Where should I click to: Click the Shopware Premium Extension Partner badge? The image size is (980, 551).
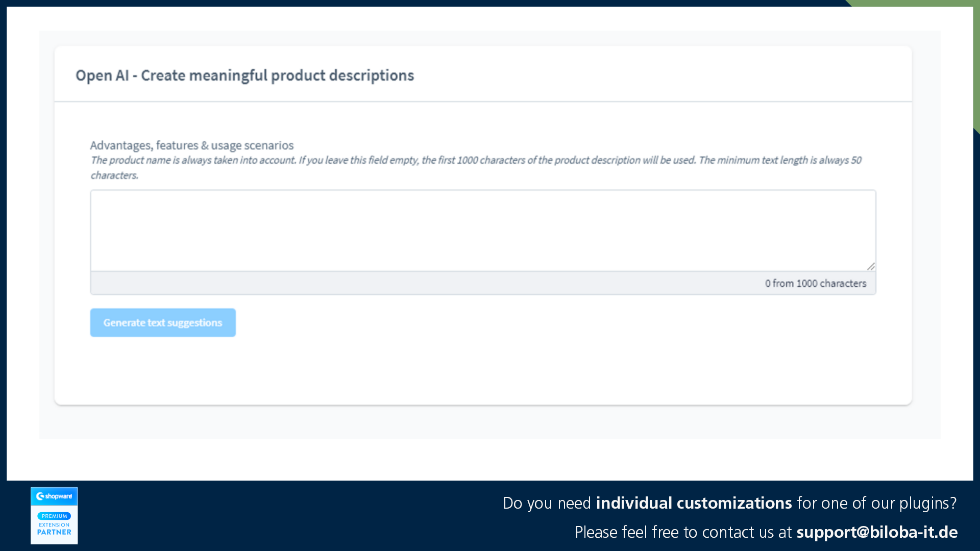tap(54, 515)
